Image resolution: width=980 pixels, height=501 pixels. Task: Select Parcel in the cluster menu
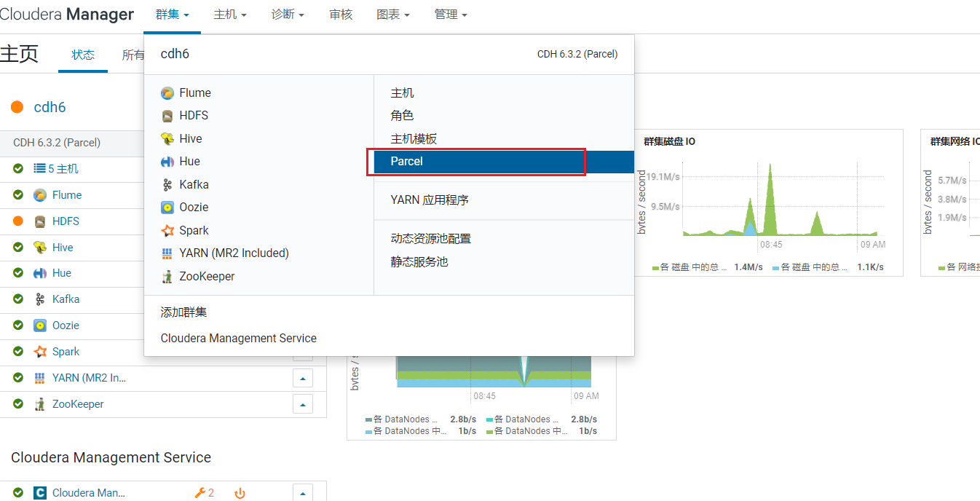point(504,162)
